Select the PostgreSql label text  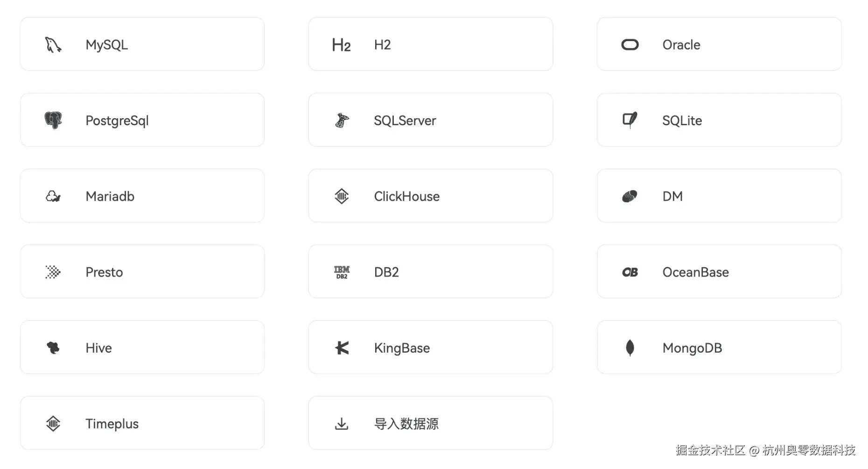click(x=117, y=121)
